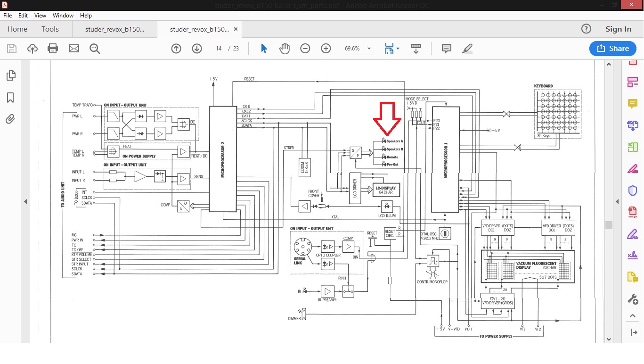This screenshot has width=644, height=364.
Task: Zoom in with the plus button
Action: 326,49
